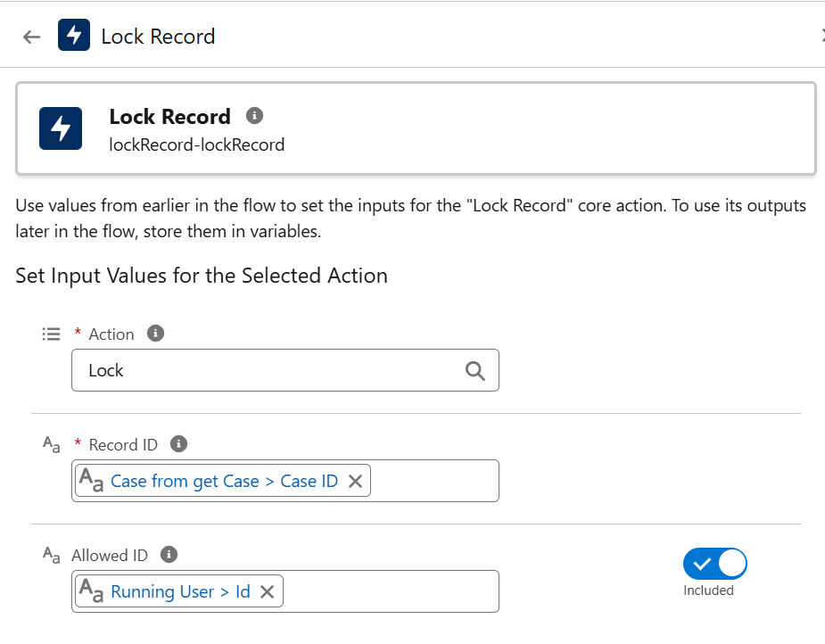Show the info tooltip for Record ID
The height and width of the screenshot is (644, 825).
[x=178, y=443]
